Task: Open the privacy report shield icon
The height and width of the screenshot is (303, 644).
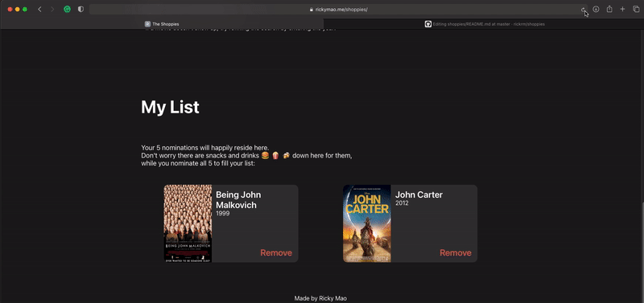Action: [x=81, y=10]
